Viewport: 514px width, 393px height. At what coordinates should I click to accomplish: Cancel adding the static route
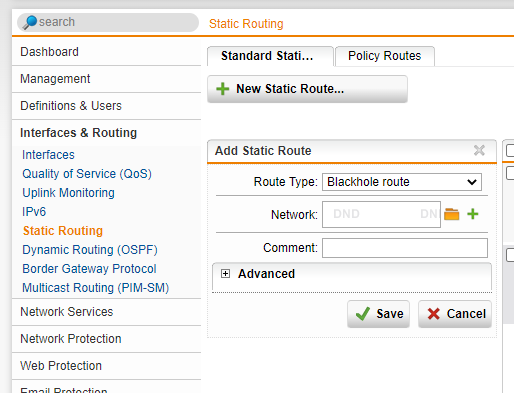(455, 314)
